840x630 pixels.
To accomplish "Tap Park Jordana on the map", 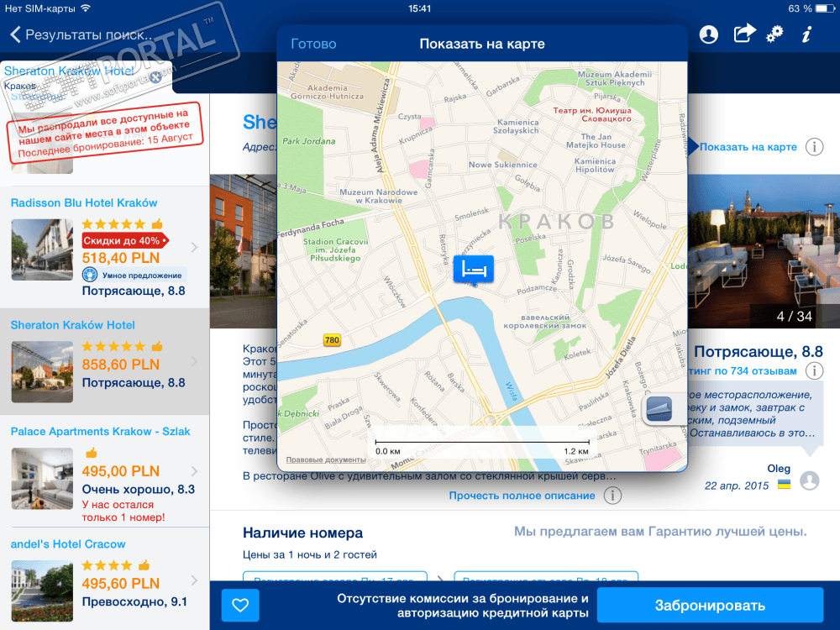I will [x=308, y=141].
